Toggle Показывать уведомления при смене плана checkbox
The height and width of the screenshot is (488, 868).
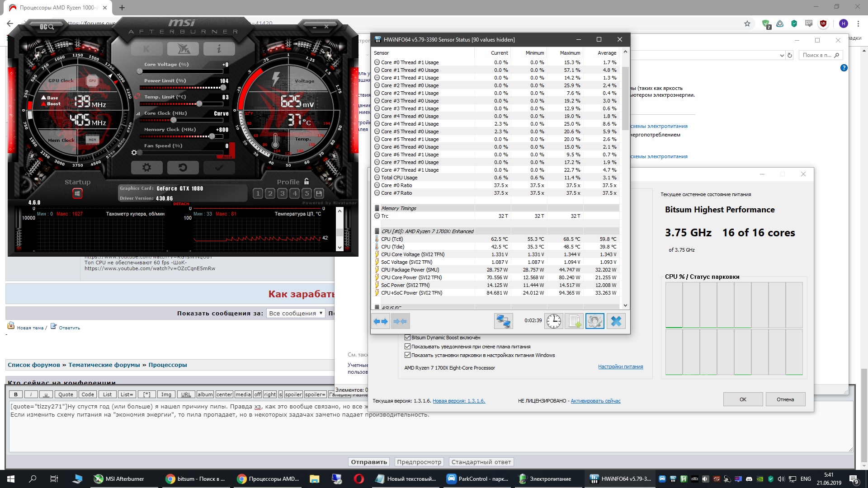407,347
